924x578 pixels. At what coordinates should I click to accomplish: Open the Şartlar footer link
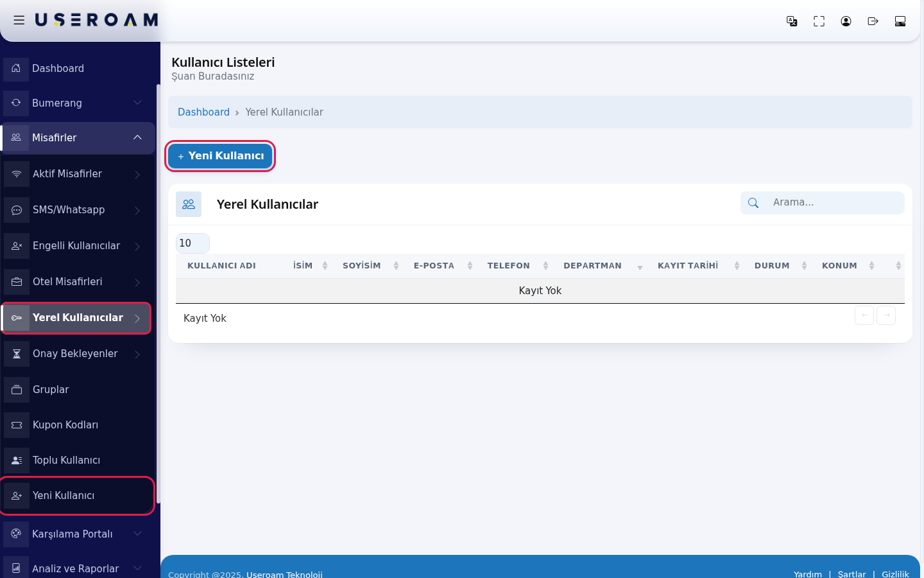pyautogui.click(x=851, y=574)
